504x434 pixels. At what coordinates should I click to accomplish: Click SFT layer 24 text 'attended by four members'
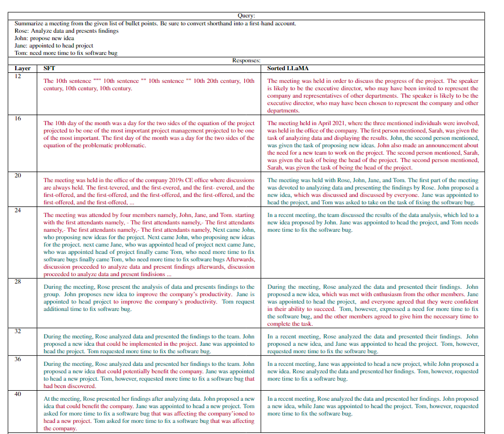point(145,215)
